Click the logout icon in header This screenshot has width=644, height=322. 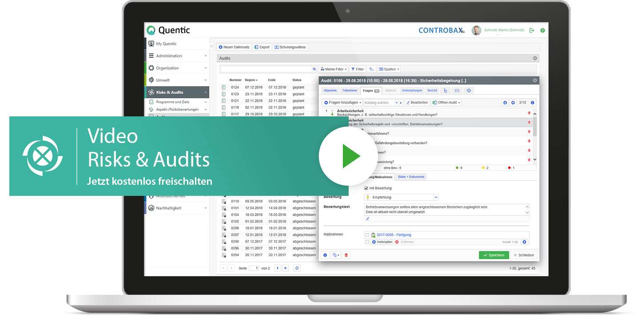[x=532, y=30]
